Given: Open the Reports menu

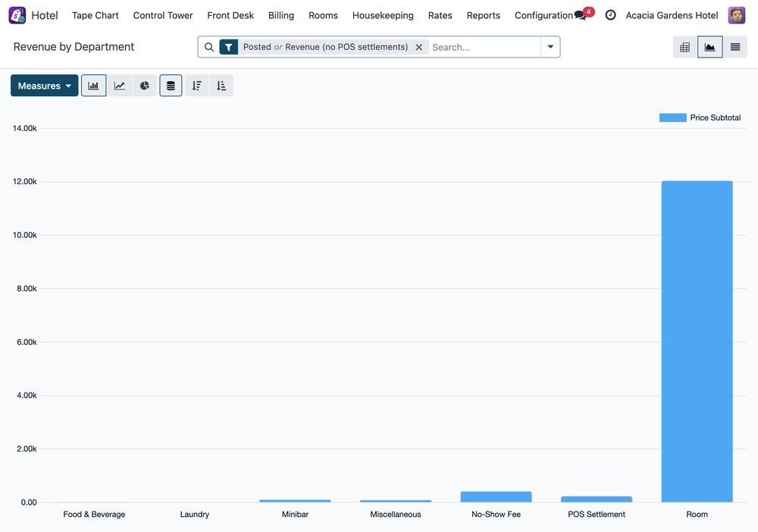Looking at the screenshot, I should [484, 15].
